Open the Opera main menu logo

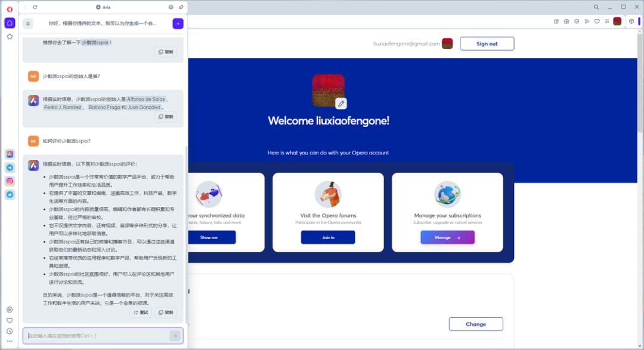pos(10,9)
